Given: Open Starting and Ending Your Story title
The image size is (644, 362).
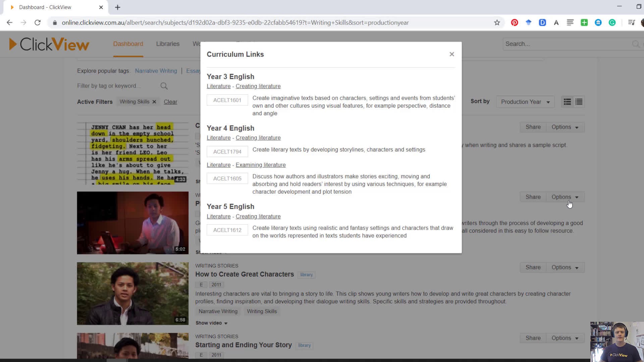Looking at the screenshot, I should [x=244, y=345].
